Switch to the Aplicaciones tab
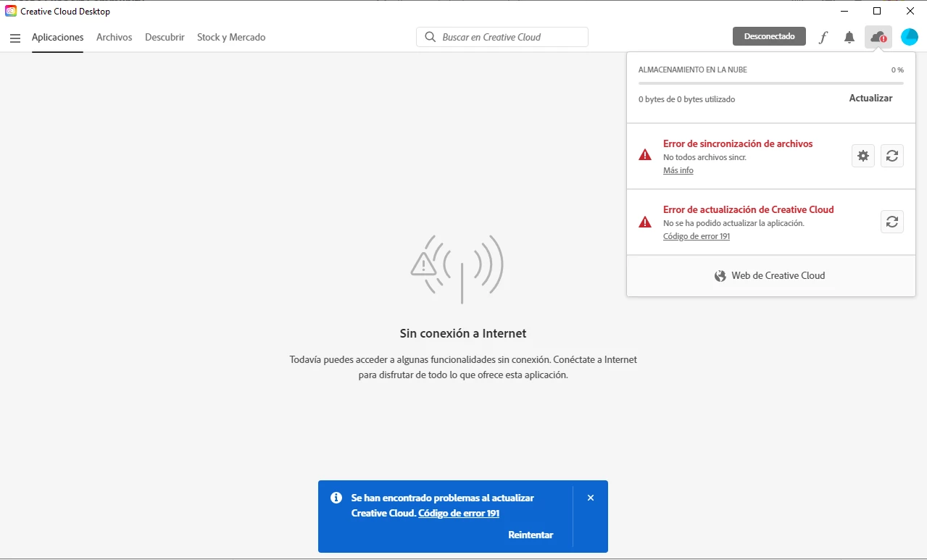This screenshot has height=560, width=927. pyautogui.click(x=58, y=37)
